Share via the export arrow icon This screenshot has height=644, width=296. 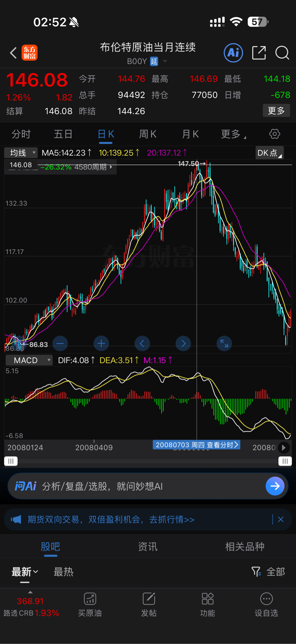259,52
